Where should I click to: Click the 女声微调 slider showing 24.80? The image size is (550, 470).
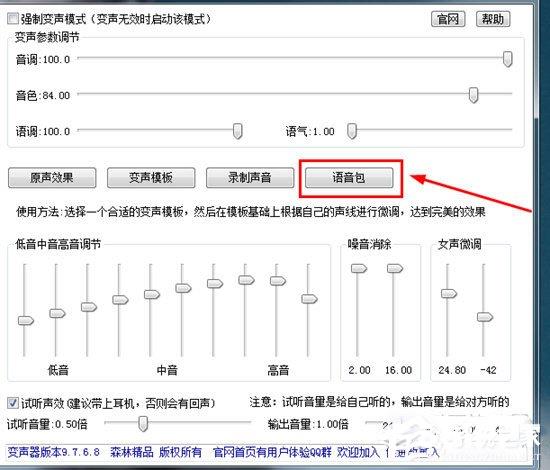pyautogui.click(x=449, y=293)
